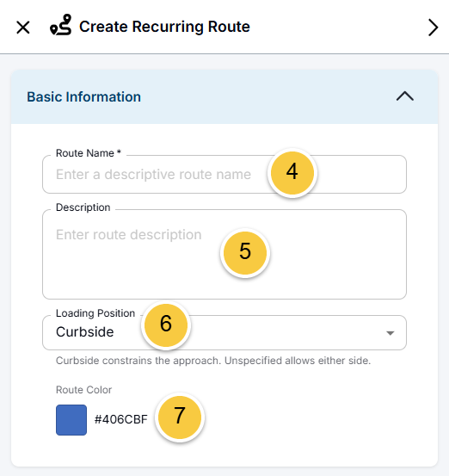Screen dimensions: 449x476
Task: Close the Create Recurring Route panel
Action: click(23, 28)
